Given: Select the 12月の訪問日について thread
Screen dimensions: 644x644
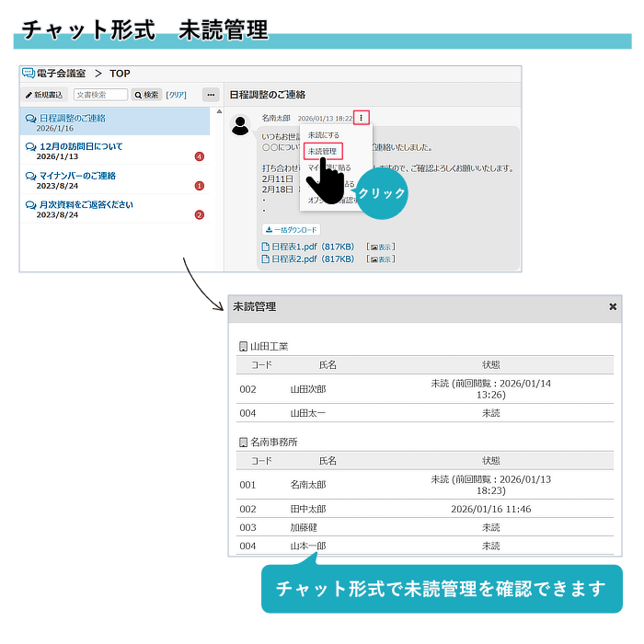Looking at the screenshot, I should [81, 146].
